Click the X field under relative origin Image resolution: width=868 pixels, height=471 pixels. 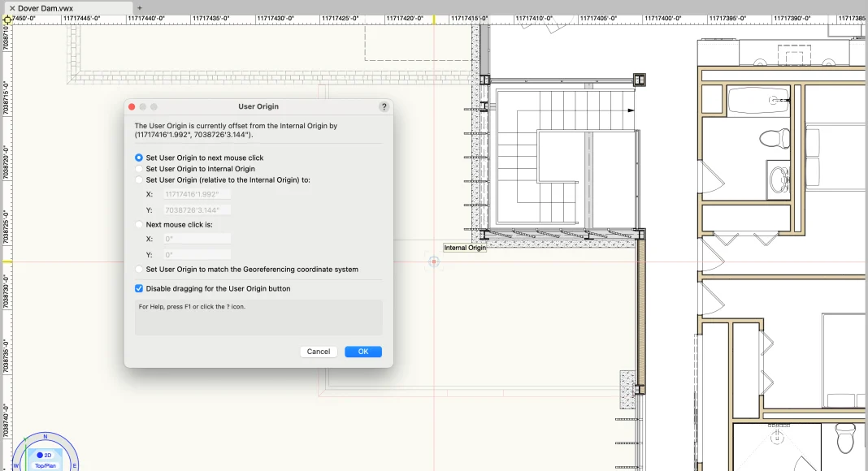pyautogui.click(x=197, y=194)
